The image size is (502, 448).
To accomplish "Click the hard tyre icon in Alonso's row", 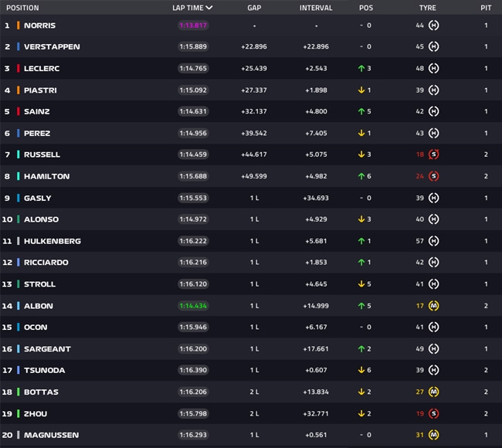I will (x=433, y=219).
